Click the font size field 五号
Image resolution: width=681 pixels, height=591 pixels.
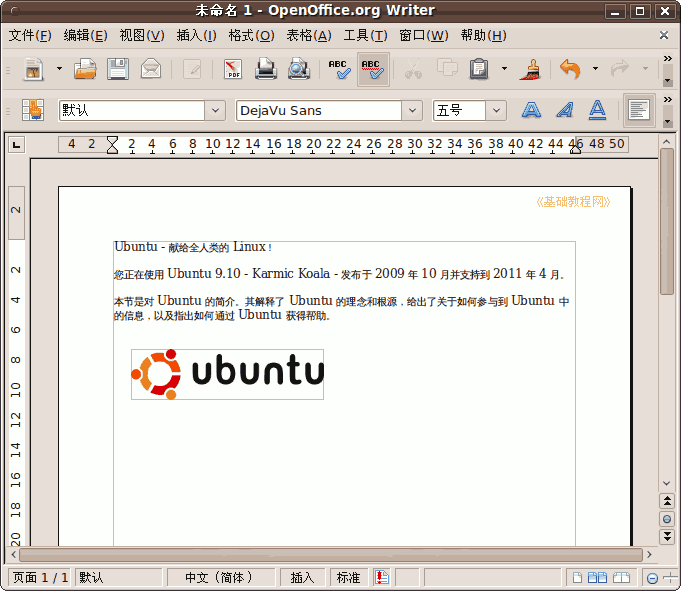tap(459, 110)
